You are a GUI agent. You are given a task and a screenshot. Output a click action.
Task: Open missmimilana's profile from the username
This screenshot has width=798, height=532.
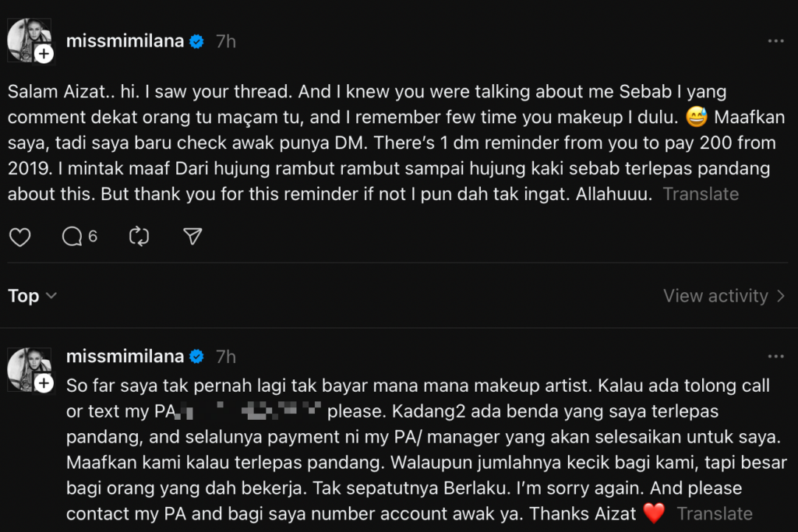click(125, 41)
